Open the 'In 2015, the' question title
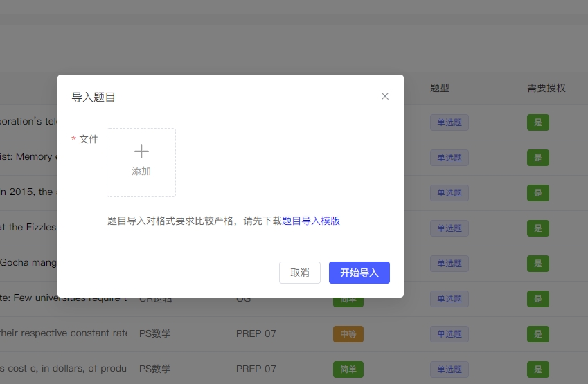This screenshot has height=384, width=588. pos(26,192)
